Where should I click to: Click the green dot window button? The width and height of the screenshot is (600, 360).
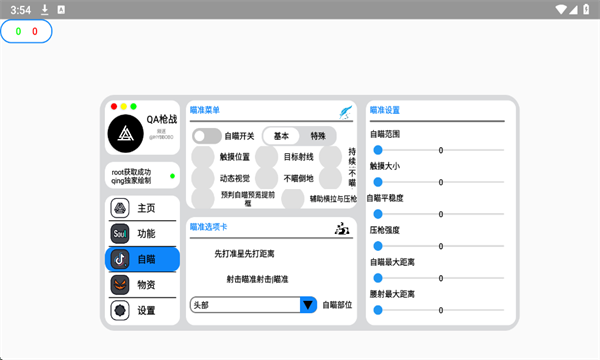point(133,106)
